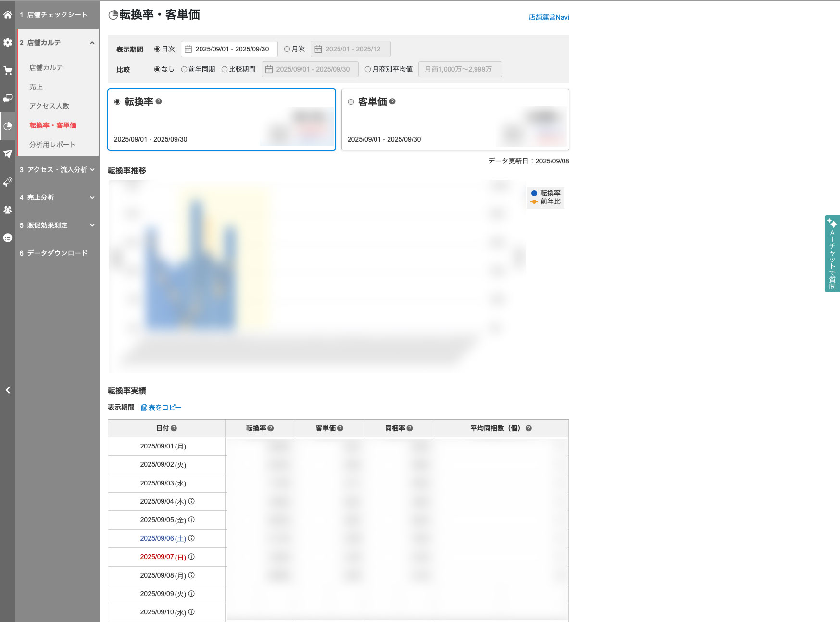Viewport: 840px width, 622px height.
Task: Click the daily date range input field
Action: point(229,49)
